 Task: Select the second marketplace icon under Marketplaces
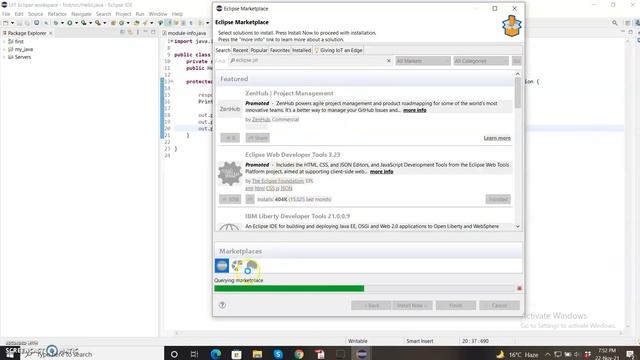[x=237, y=266]
